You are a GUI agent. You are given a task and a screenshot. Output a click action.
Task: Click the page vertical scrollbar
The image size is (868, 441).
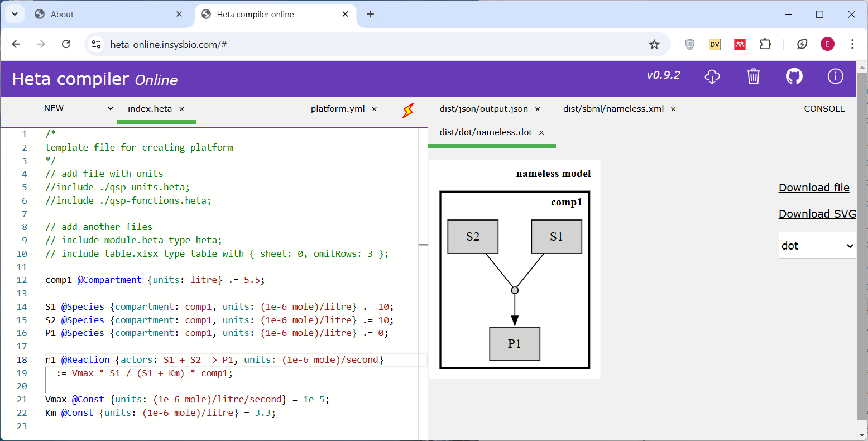(x=862, y=246)
